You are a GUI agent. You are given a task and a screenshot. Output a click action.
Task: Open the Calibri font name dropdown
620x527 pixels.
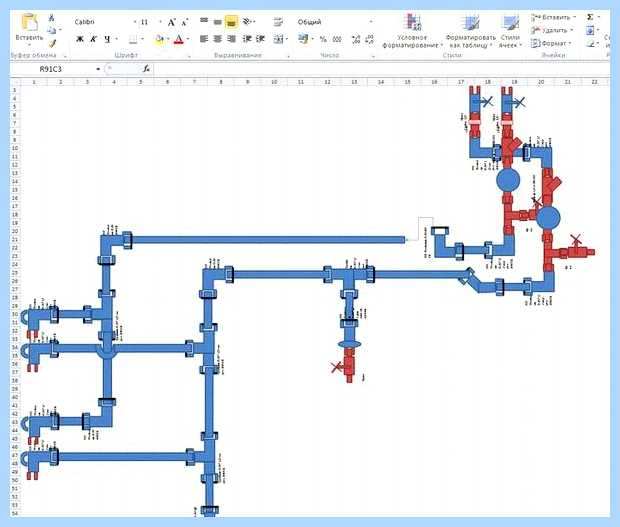135,22
